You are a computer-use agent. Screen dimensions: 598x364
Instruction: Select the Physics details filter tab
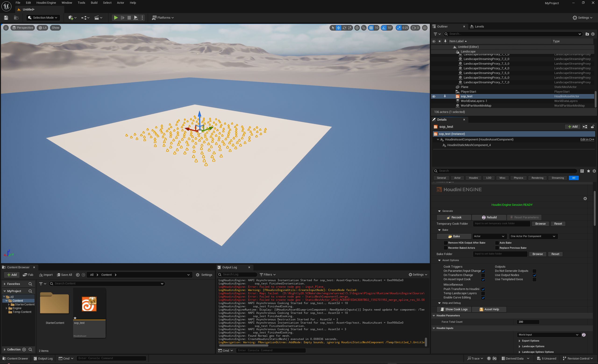(x=518, y=178)
